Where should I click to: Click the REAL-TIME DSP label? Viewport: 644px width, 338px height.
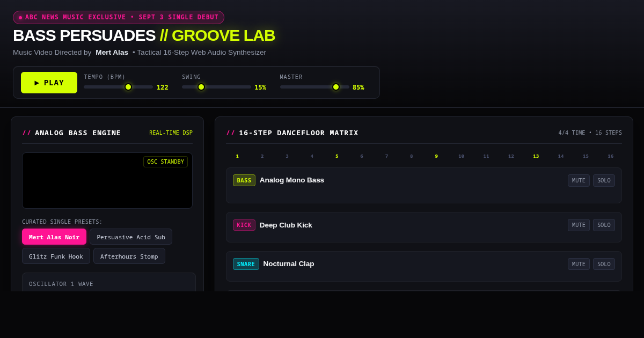[171, 133]
